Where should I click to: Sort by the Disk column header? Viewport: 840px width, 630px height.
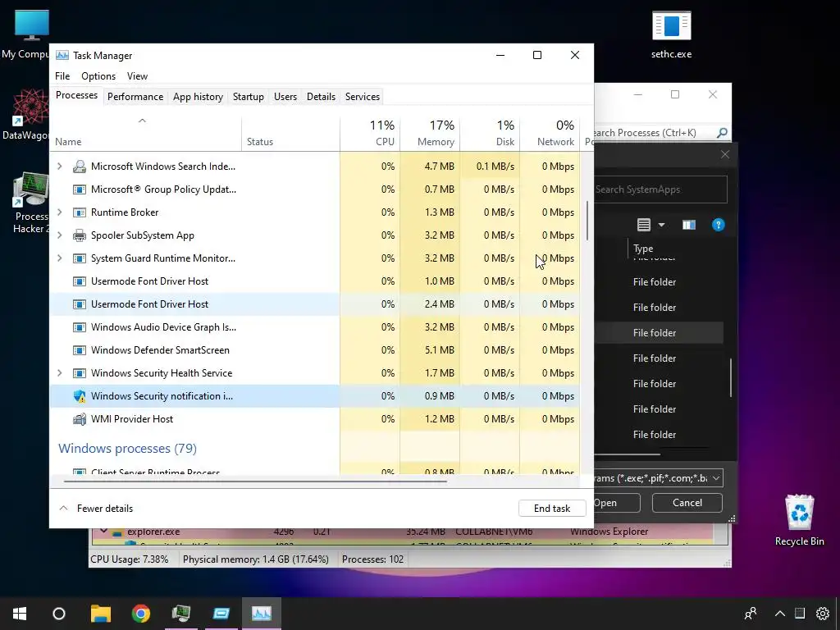click(490, 134)
